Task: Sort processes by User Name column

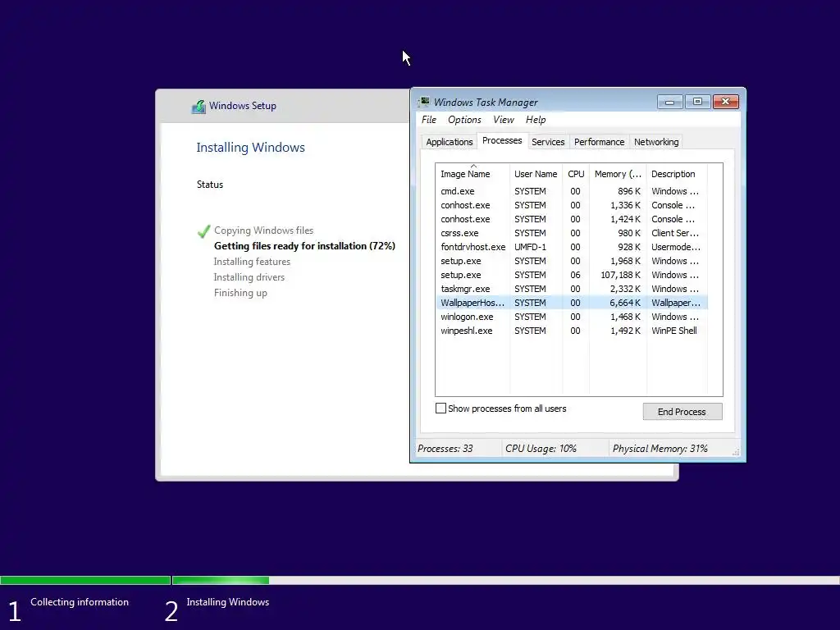Action: coord(536,174)
